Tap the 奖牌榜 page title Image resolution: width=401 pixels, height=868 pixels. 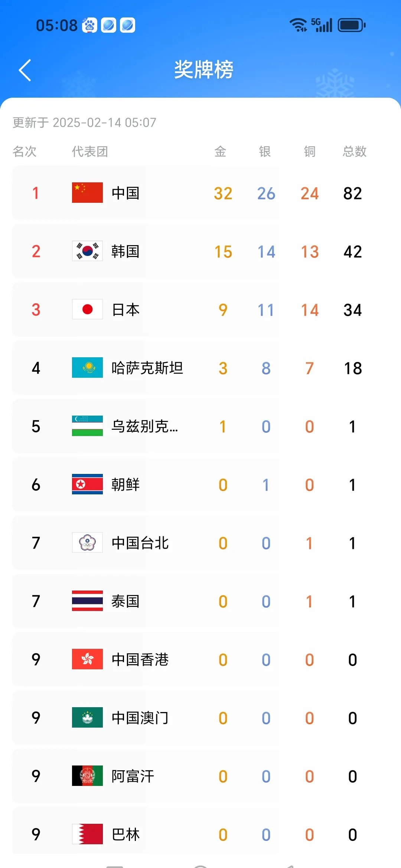click(203, 69)
